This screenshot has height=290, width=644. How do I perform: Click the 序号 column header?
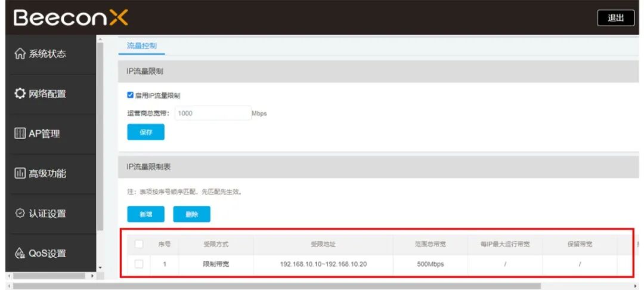tap(165, 244)
